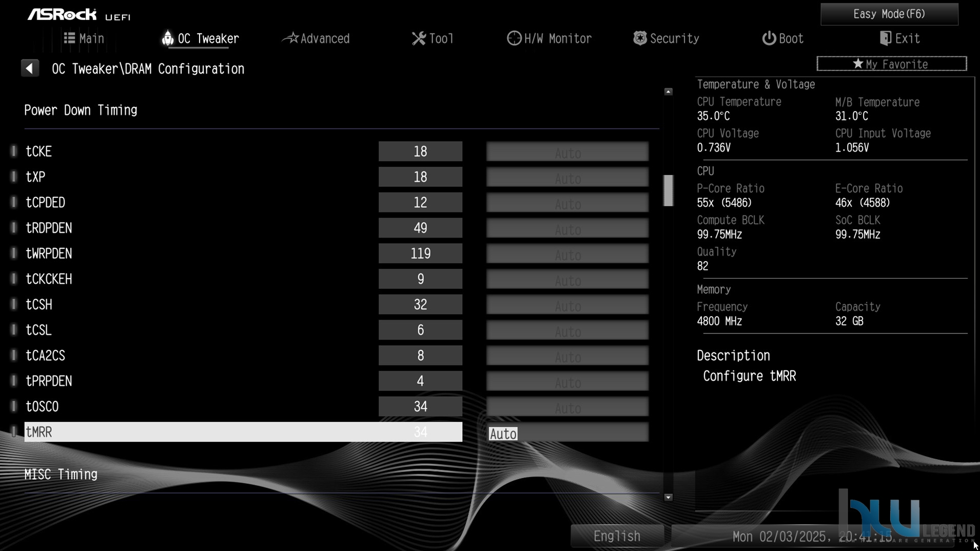980x551 pixels.
Task: Click the tCSH Auto input field
Action: pos(567,305)
